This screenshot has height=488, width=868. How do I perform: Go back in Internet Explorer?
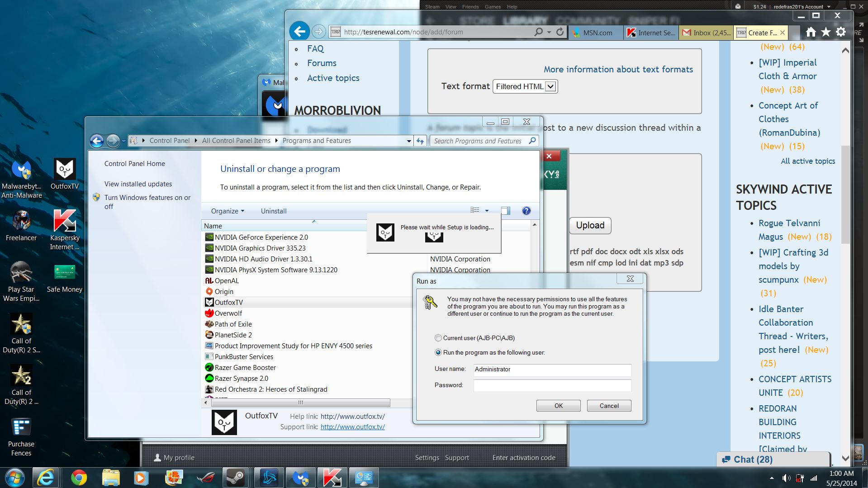(299, 31)
